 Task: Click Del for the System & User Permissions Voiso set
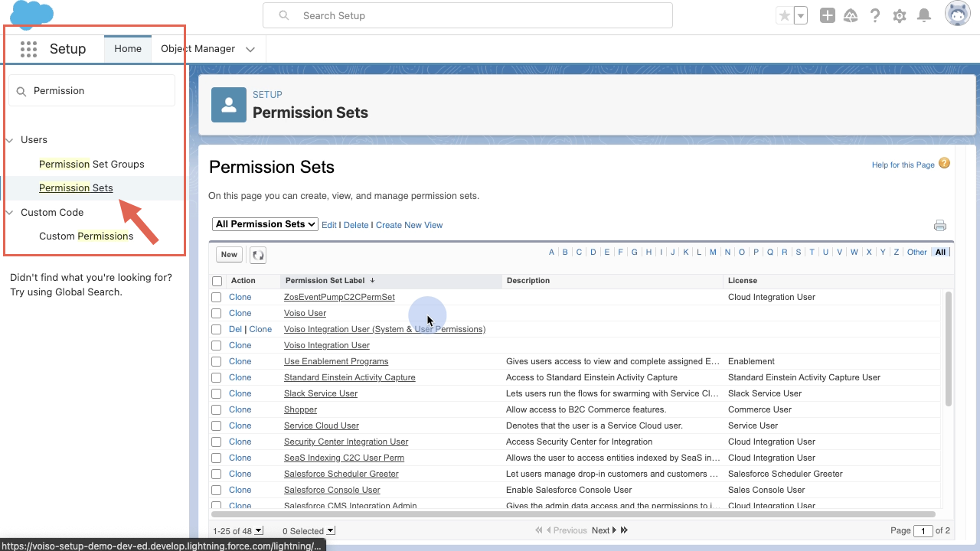click(x=235, y=329)
